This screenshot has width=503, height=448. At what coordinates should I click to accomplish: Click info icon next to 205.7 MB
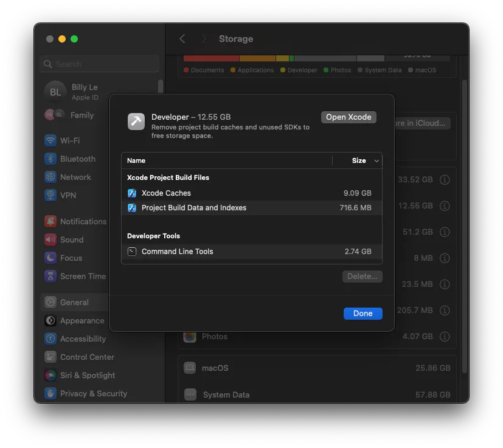pyautogui.click(x=445, y=310)
